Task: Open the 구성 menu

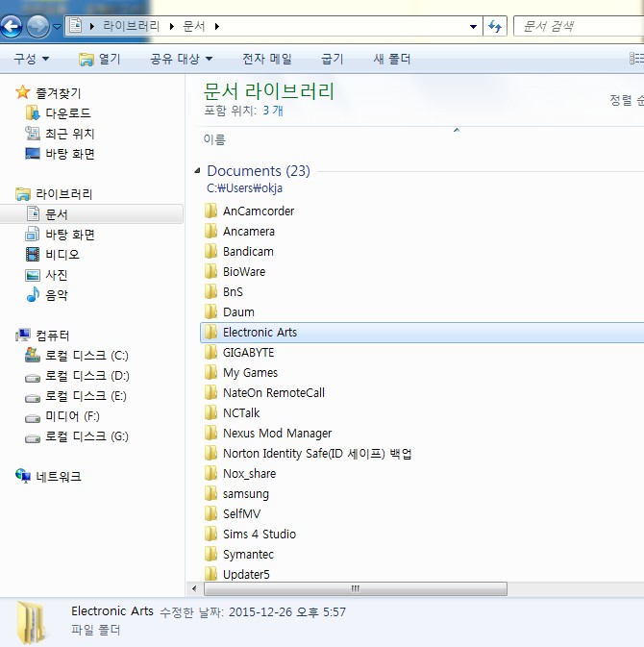Action: (31, 59)
